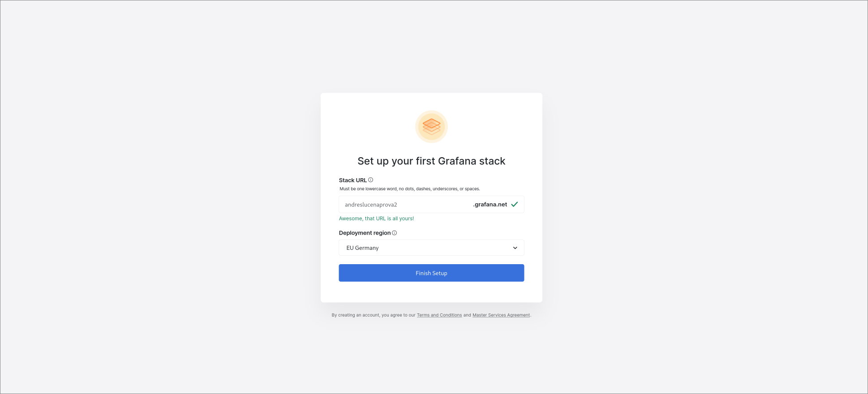Click the chevron on the region selector
Image resolution: width=868 pixels, height=394 pixels.
514,248
